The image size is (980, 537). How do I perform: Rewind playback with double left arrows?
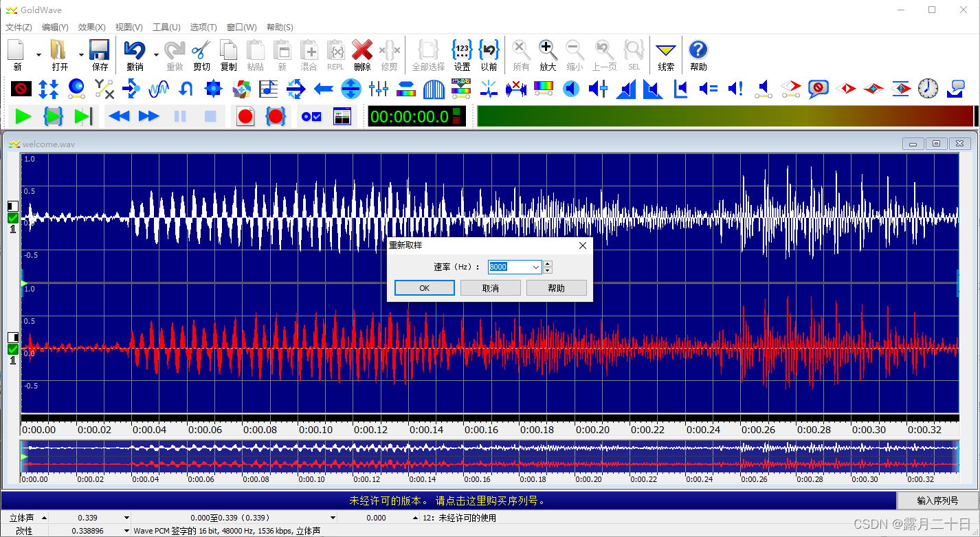pyautogui.click(x=120, y=116)
